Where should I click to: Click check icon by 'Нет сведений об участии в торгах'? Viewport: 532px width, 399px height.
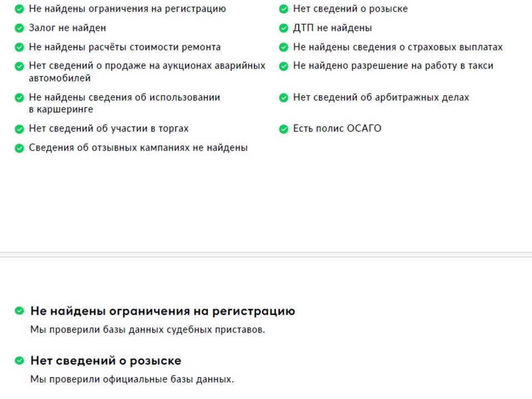19,129
